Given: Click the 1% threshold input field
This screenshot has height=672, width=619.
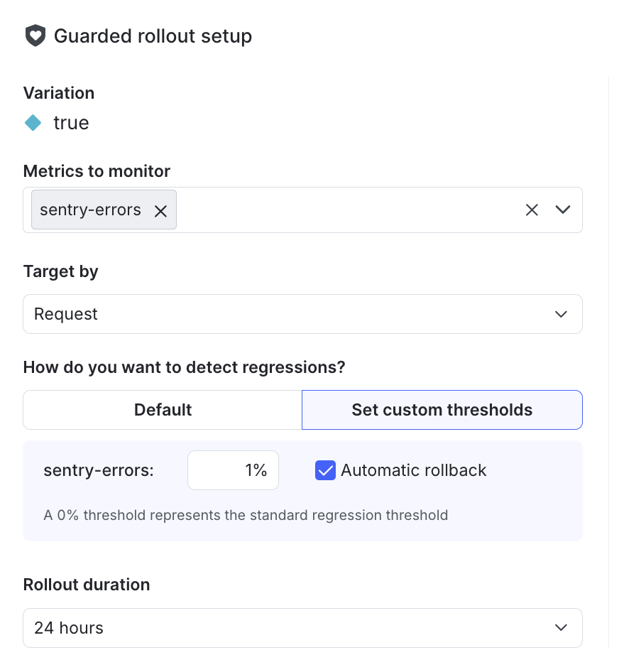Looking at the screenshot, I should tap(233, 470).
